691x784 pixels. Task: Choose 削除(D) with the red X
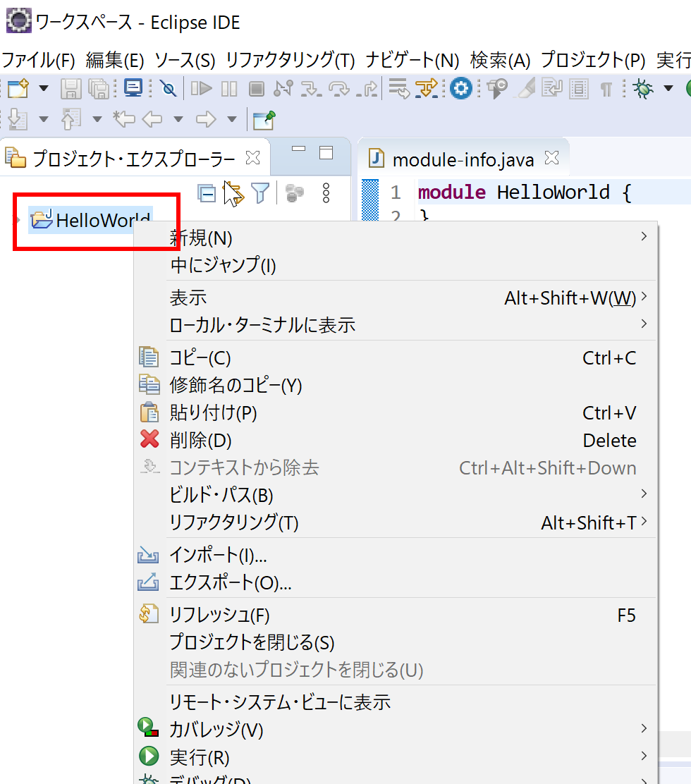396,441
